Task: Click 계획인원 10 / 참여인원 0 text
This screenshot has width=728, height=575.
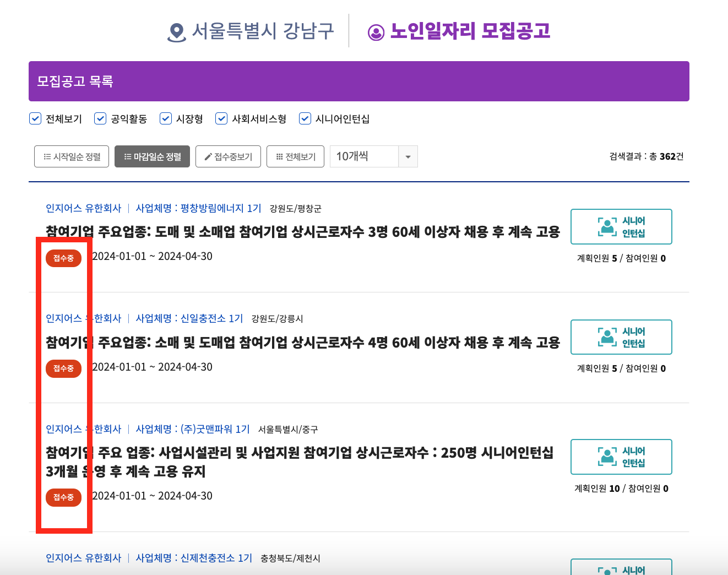Action: point(621,489)
